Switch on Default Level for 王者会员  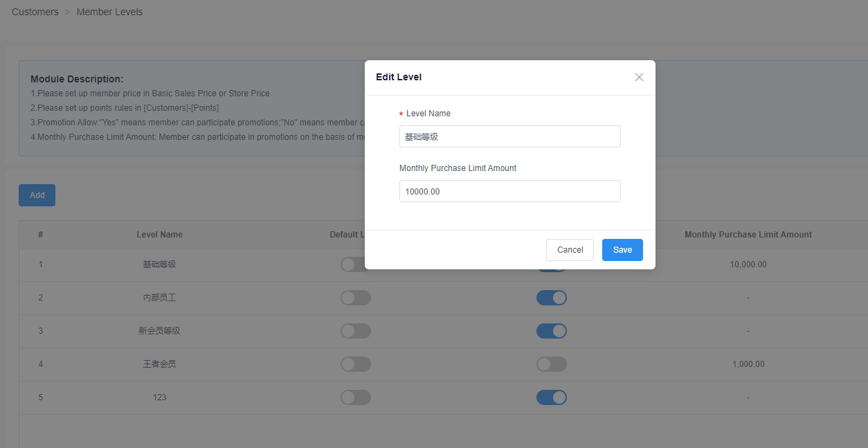[x=356, y=364]
